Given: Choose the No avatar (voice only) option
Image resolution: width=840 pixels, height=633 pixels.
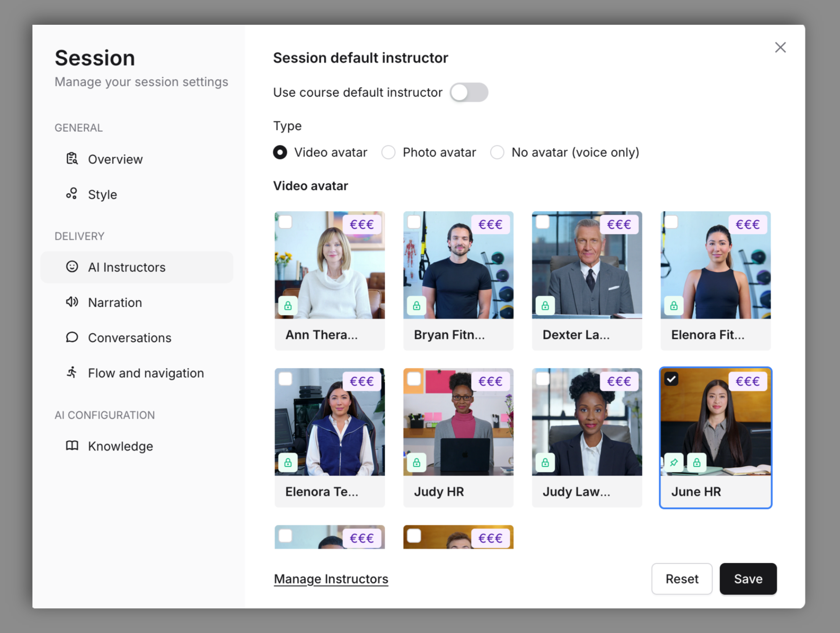Looking at the screenshot, I should [497, 152].
